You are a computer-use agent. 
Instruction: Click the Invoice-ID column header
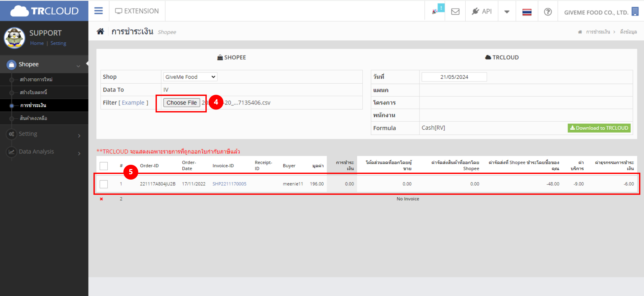pos(223,166)
